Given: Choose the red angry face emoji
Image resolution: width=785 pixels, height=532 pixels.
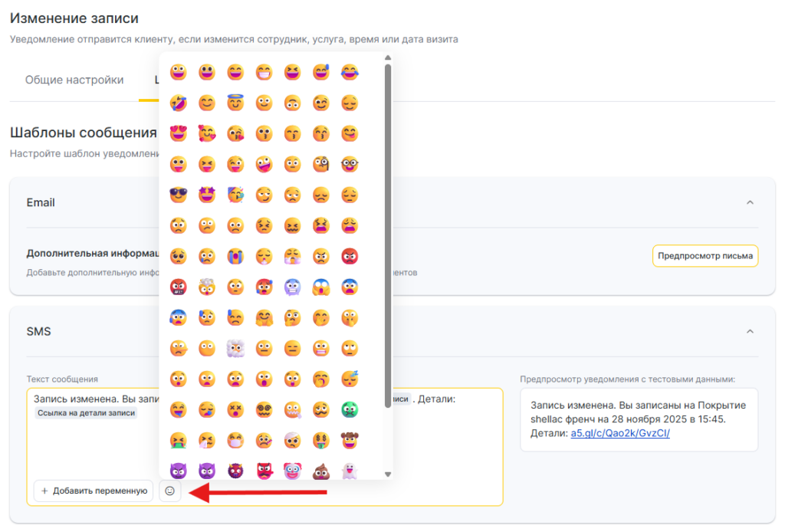Looking at the screenshot, I should 350,256.
